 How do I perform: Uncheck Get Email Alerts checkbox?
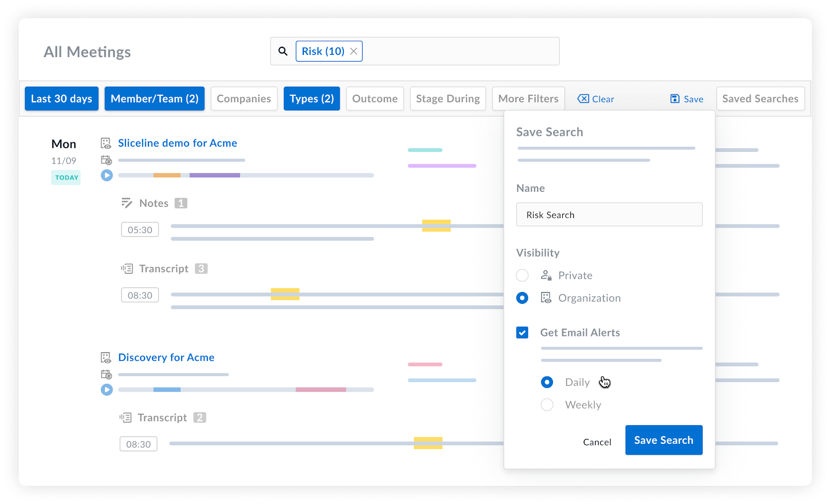(522, 333)
